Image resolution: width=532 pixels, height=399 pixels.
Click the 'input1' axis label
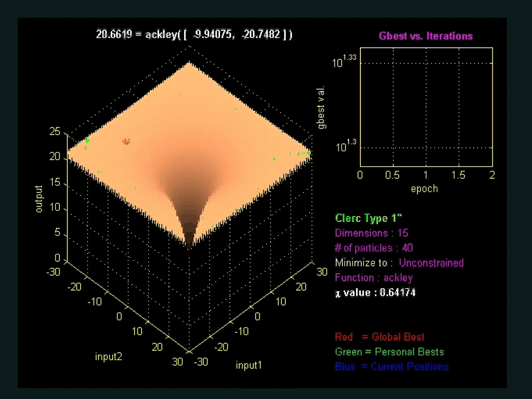pos(249,365)
